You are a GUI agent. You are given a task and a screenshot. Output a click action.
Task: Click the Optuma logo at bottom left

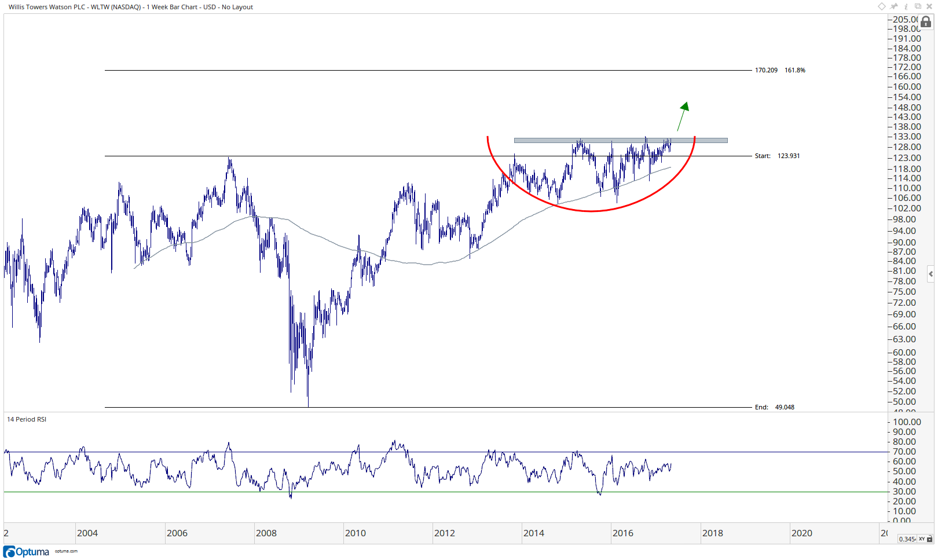[x=27, y=551]
